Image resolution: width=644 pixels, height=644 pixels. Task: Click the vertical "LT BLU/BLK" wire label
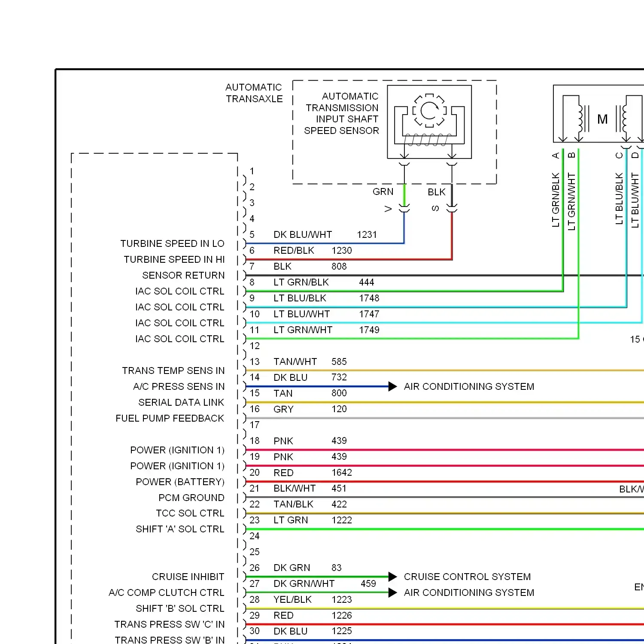(x=619, y=199)
